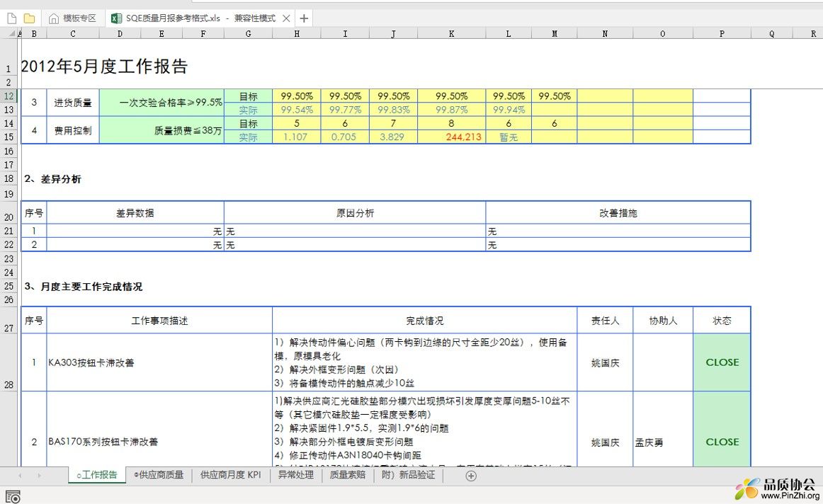Switch to 异常处理 sheet tab
This screenshot has width=823, height=504.
pos(295,475)
